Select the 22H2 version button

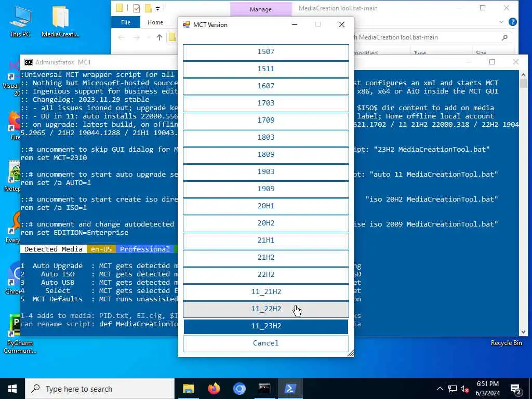click(x=265, y=274)
